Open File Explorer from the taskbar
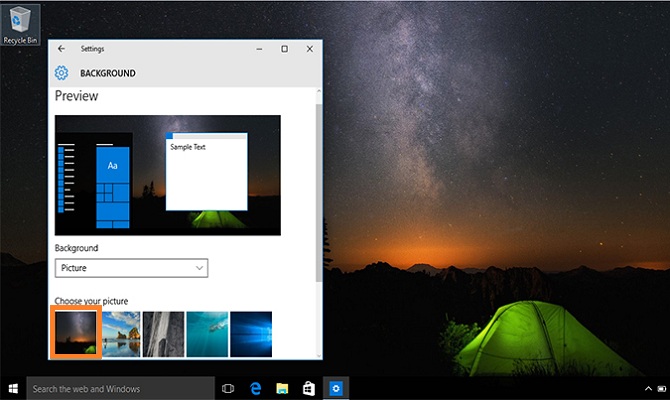The image size is (670, 400). click(282, 388)
